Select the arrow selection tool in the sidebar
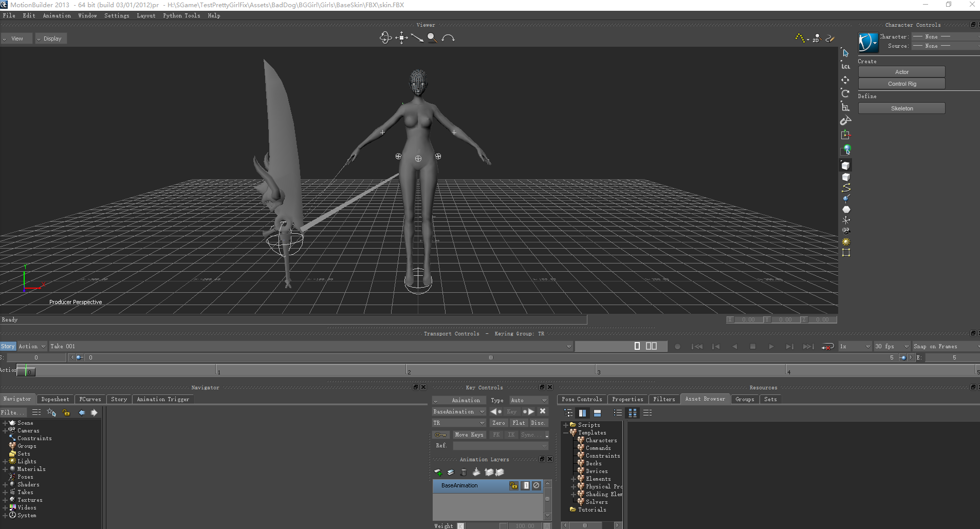This screenshot has width=980, height=529. pyautogui.click(x=846, y=53)
